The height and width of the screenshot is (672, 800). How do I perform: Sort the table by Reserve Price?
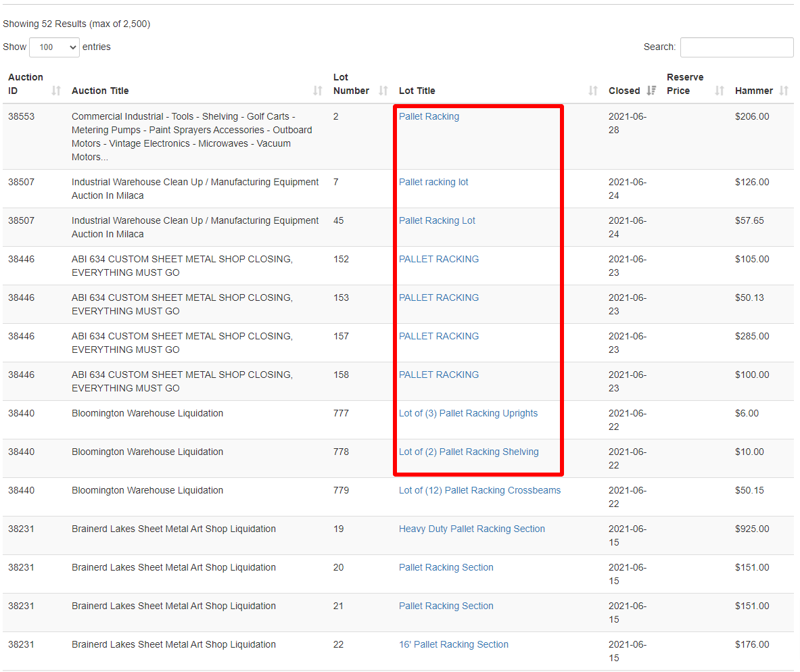click(718, 90)
